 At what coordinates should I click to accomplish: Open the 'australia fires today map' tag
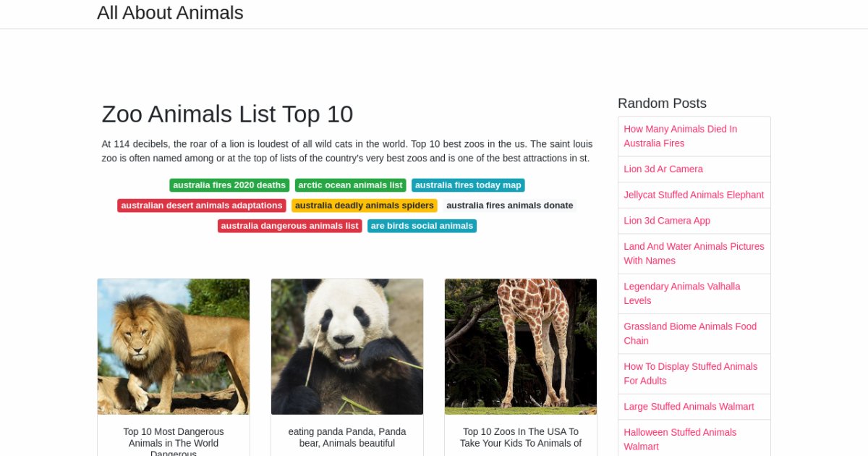pos(468,185)
